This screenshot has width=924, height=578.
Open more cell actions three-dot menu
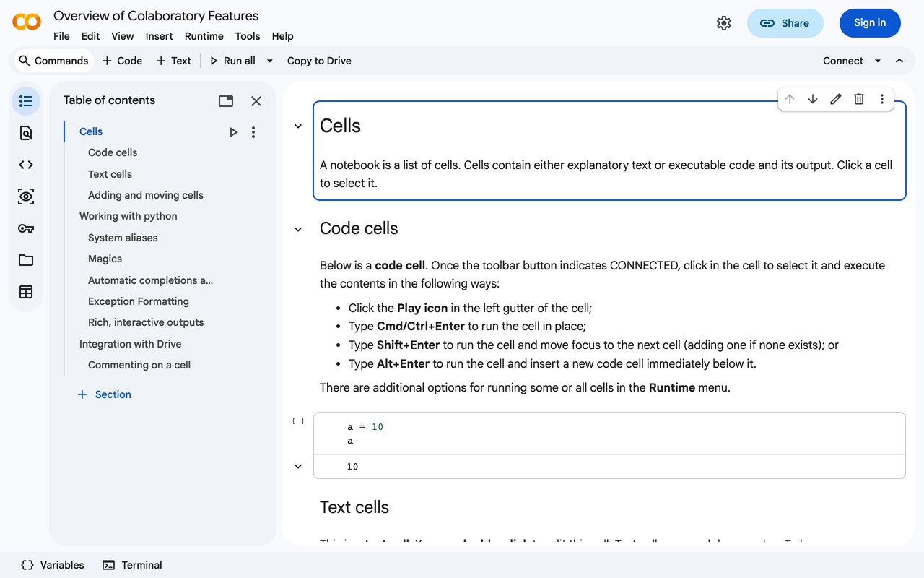[882, 100]
